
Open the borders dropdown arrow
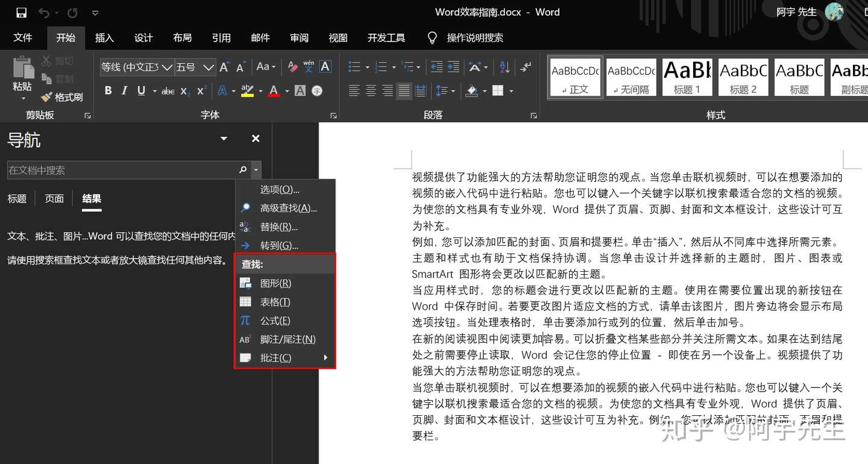point(511,91)
